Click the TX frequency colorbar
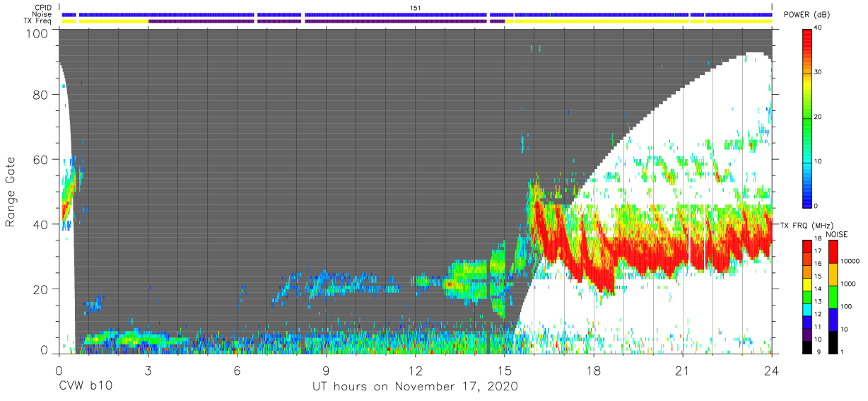Viewport: 868px width, 401px height. tap(807, 296)
